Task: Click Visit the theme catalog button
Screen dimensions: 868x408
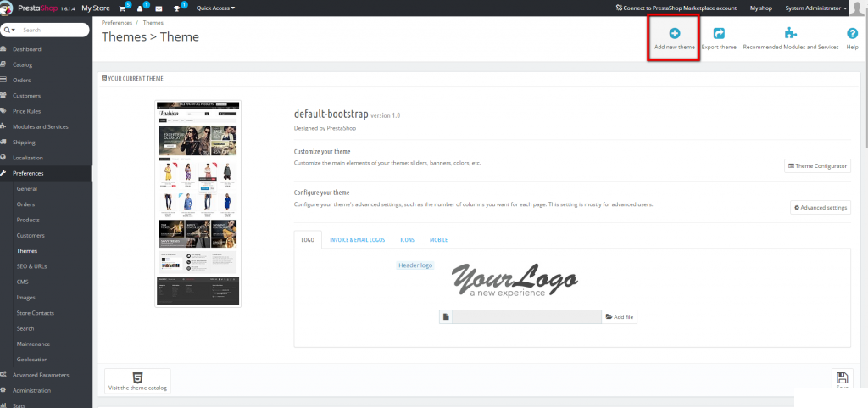Action: (x=137, y=382)
